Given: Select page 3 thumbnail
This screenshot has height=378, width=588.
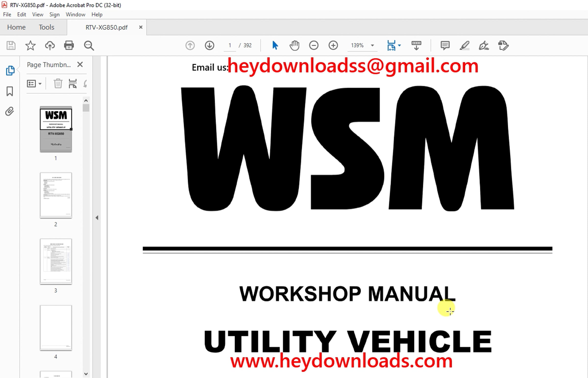Looking at the screenshot, I should (x=56, y=261).
